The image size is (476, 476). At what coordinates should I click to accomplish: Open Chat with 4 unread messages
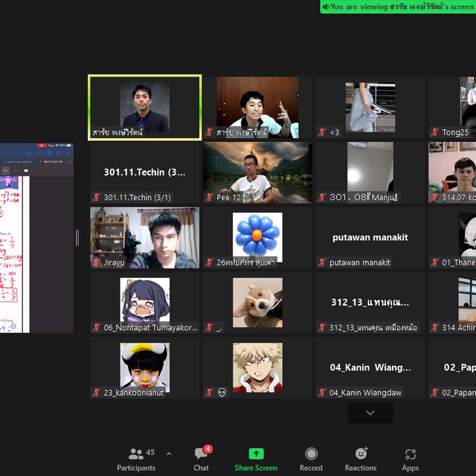[x=202, y=459]
